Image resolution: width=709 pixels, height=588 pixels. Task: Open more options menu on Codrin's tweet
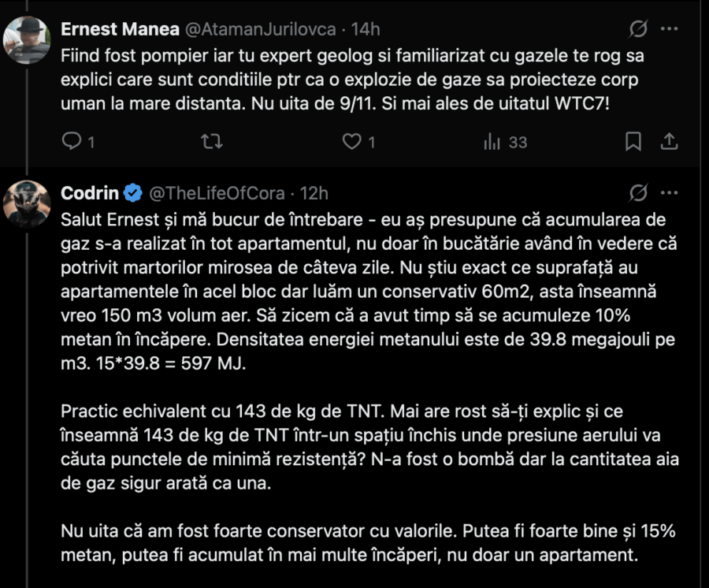(x=669, y=192)
